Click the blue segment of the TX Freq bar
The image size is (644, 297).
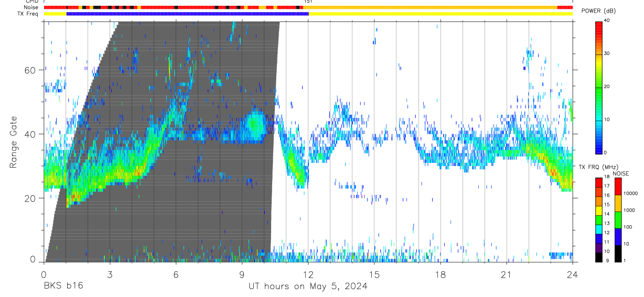point(187,13)
